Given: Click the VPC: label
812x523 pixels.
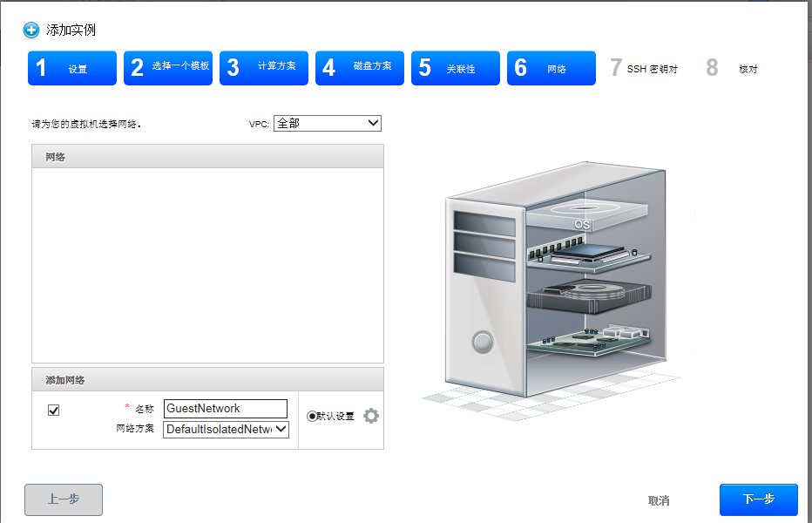Looking at the screenshot, I should (259, 125).
